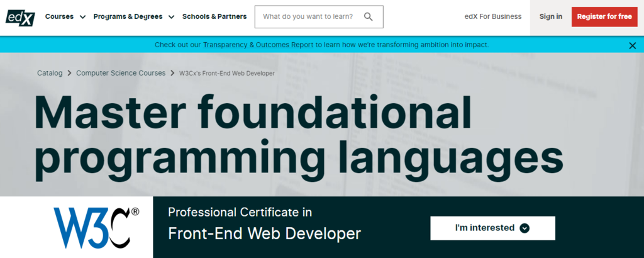Click the I'm interested button

click(x=492, y=228)
